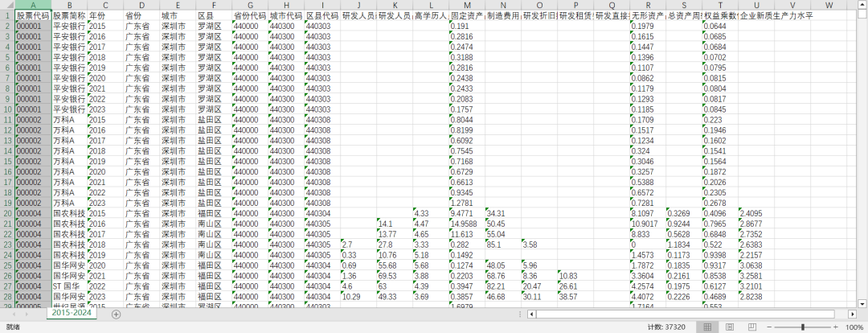Select the 制造费用 header cell
This screenshot has width=868, height=333.
click(x=503, y=15)
